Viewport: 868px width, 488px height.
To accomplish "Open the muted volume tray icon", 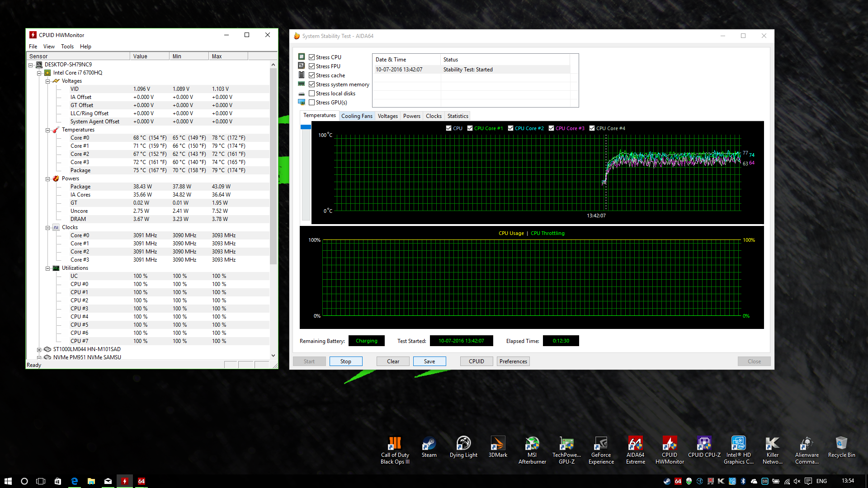I will (x=797, y=481).
